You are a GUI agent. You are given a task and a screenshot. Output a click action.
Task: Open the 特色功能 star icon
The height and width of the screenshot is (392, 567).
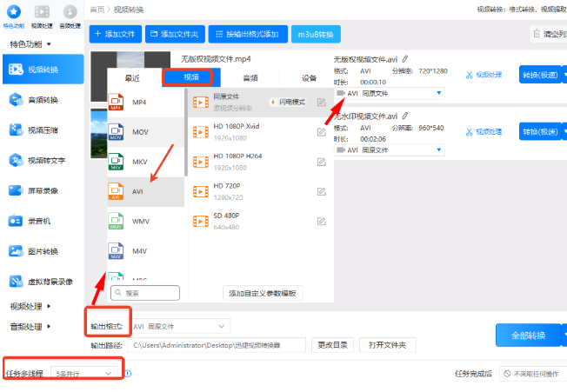[x=14, y=11]
